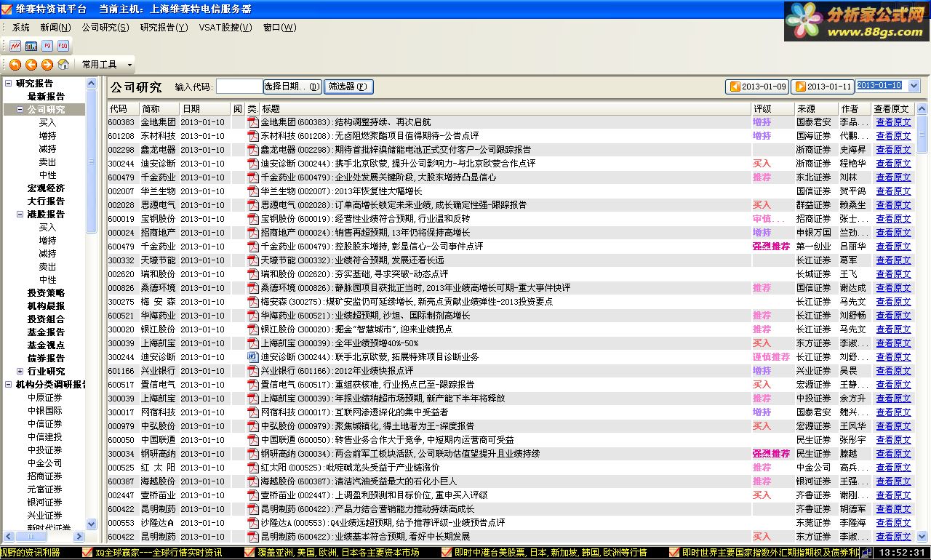Sort by the 来源 column header
The width and height of the screenshot is (931, 560).
[x=817, y=108]
